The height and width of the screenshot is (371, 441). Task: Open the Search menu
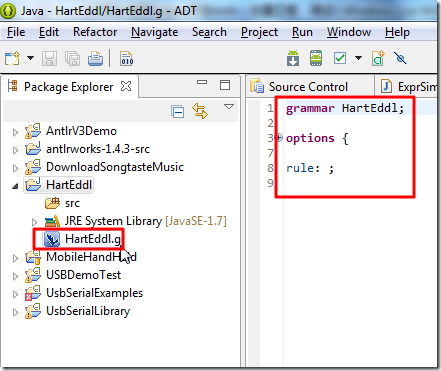(209, 32)
